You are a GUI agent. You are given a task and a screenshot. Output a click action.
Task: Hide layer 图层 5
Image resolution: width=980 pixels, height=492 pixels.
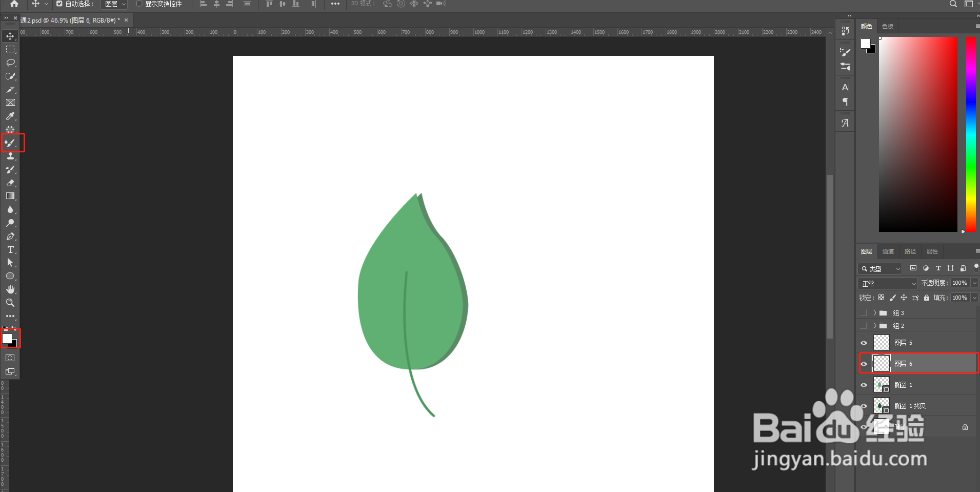tap(864, 343)
